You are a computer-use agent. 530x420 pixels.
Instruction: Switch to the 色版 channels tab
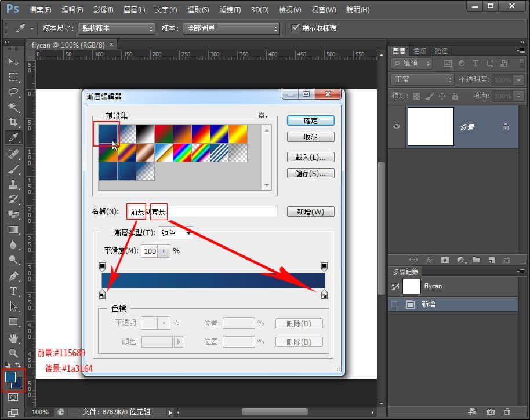click(x=420, y=51)
